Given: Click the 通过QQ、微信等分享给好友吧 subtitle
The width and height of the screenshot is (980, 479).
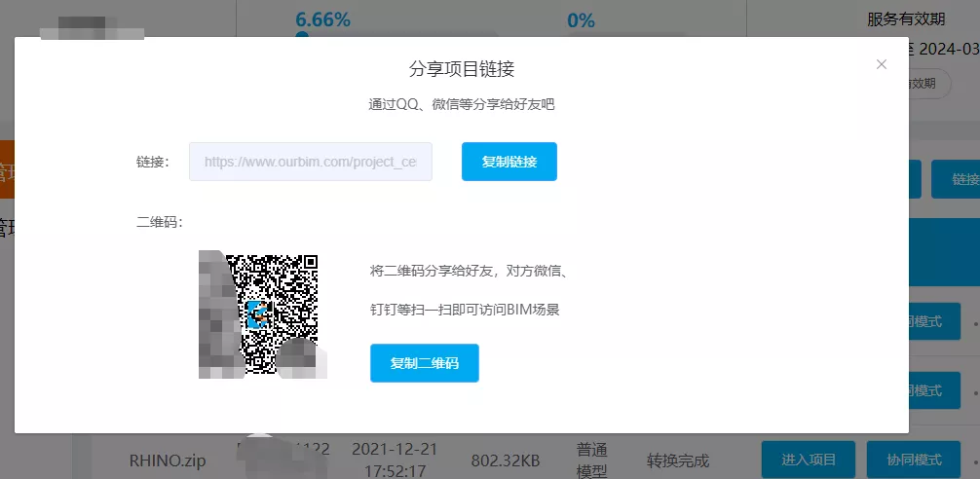Looking at the screenshot, I should pyautogui.click(x=462, y=105).
